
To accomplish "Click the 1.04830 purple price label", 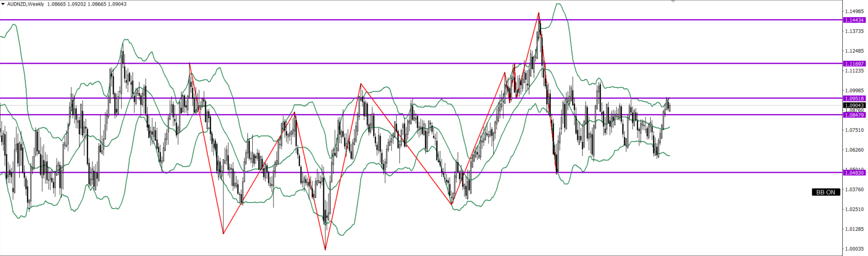I will tap(854, 173).
